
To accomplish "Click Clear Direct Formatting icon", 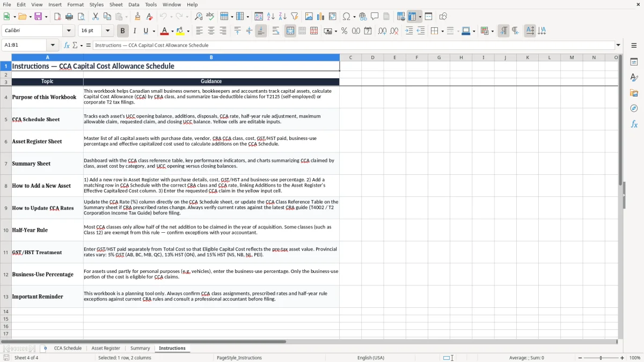I will pyautogui.click(x=149, y=17).
